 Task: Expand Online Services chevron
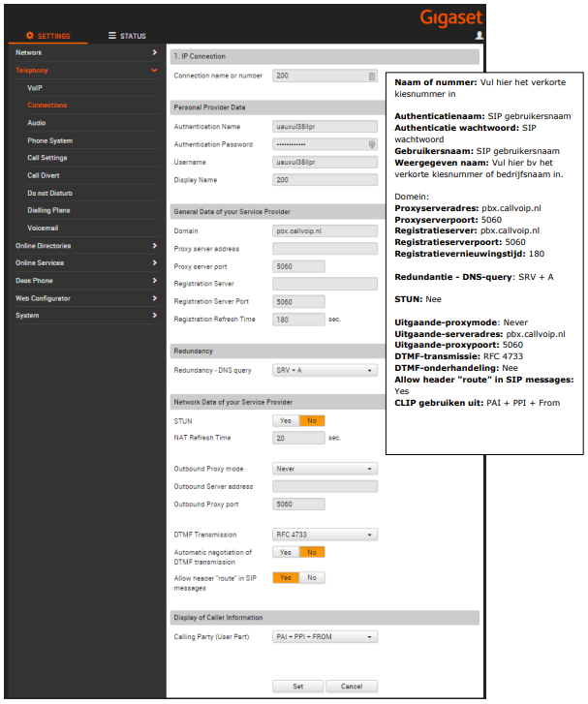155,262
